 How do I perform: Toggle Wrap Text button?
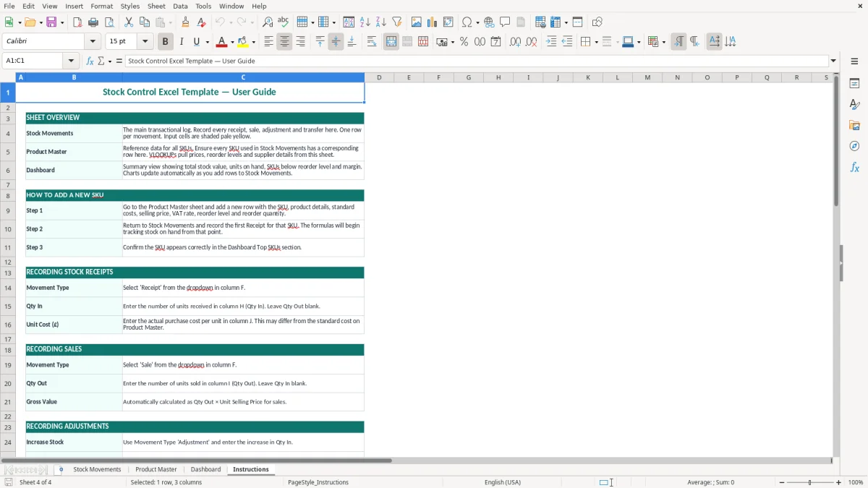point(372,42)
